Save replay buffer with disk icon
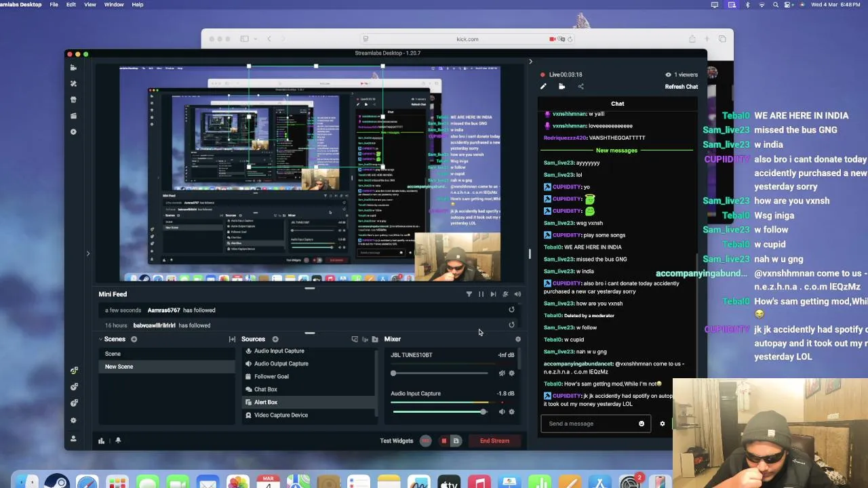The width and height of the screenshot is (868, 488). point(456,441)
